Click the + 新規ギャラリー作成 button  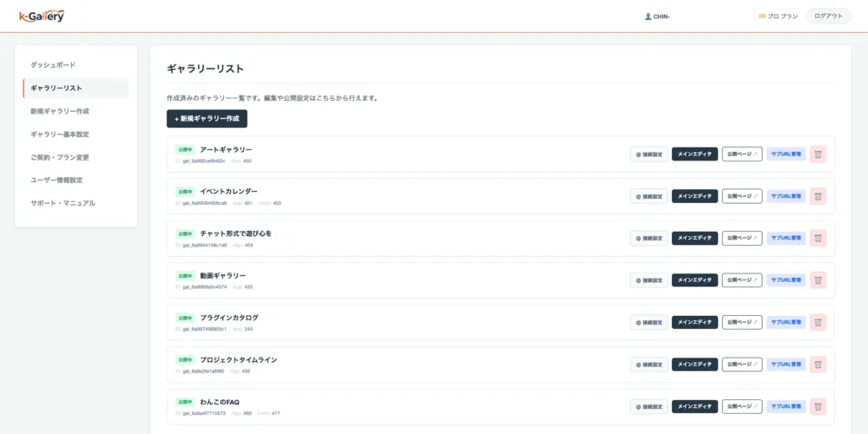pos(207,118)
